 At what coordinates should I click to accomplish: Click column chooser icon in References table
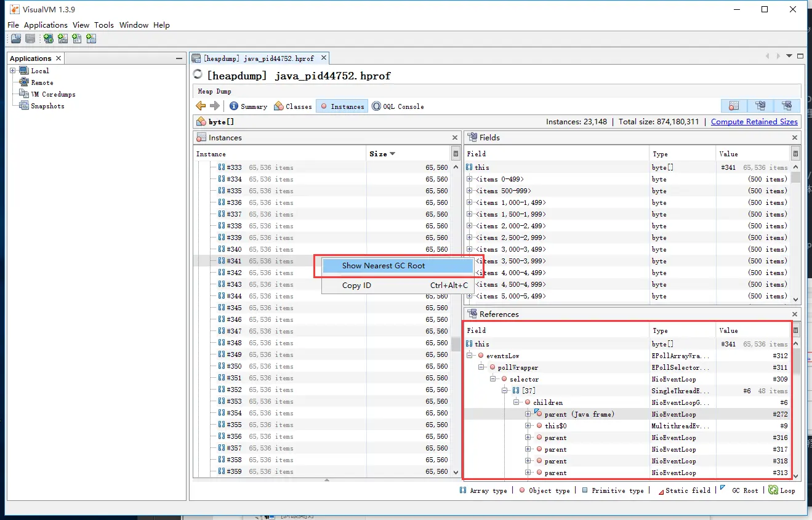(x=795, y=330)
